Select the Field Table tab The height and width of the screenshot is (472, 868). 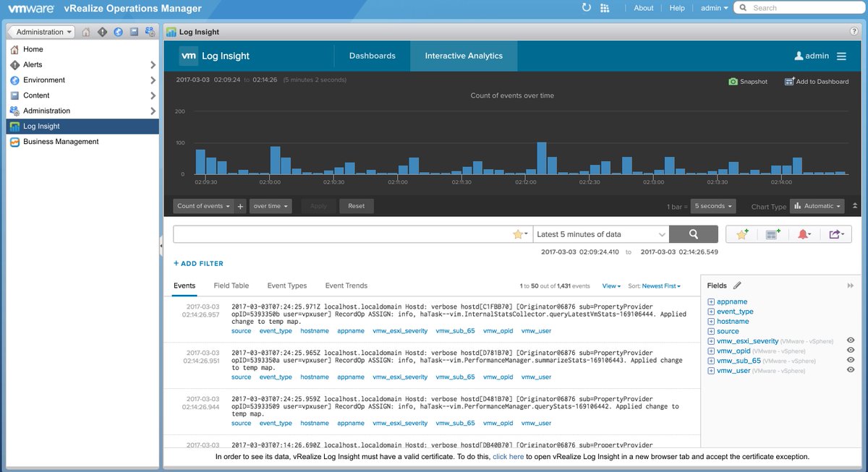[x=231, y=286]
